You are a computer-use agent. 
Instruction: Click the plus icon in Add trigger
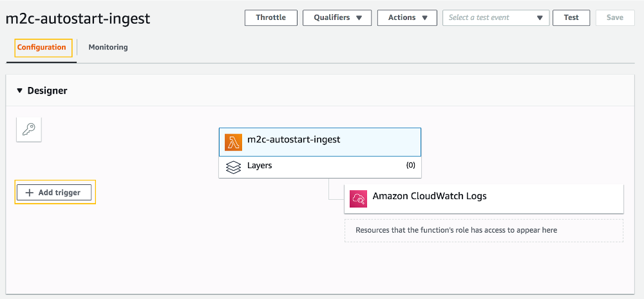[x=29, y=193]
